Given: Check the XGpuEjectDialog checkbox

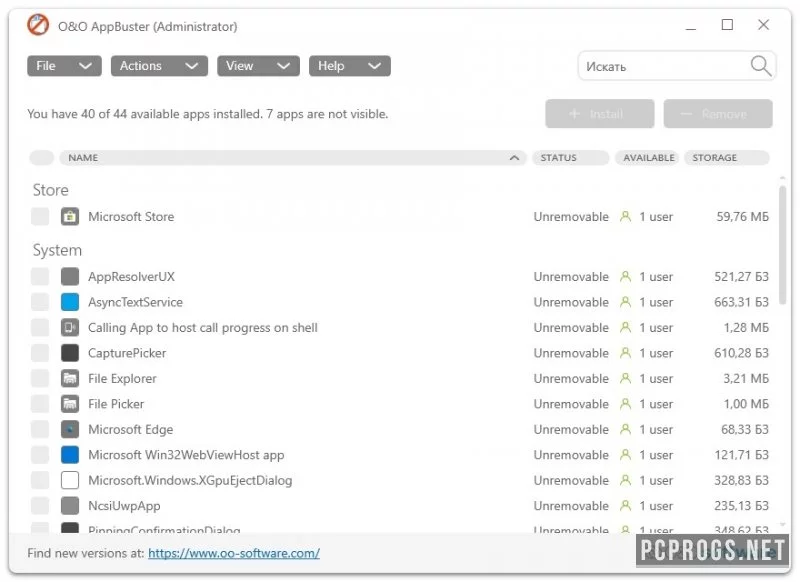Looking at the screenshot, I should coord(40,480).
